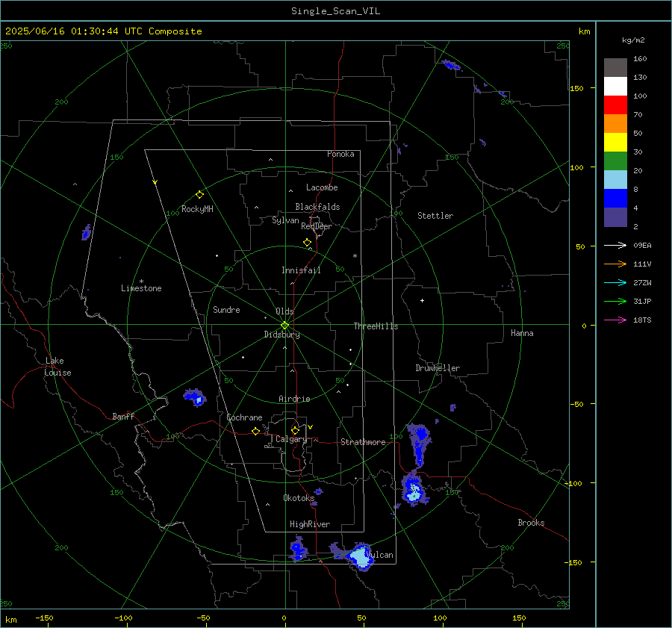
Task: Click the timestamp 2025/06/16 01:30:44 UTC Composite
Action: pos(103,31)
